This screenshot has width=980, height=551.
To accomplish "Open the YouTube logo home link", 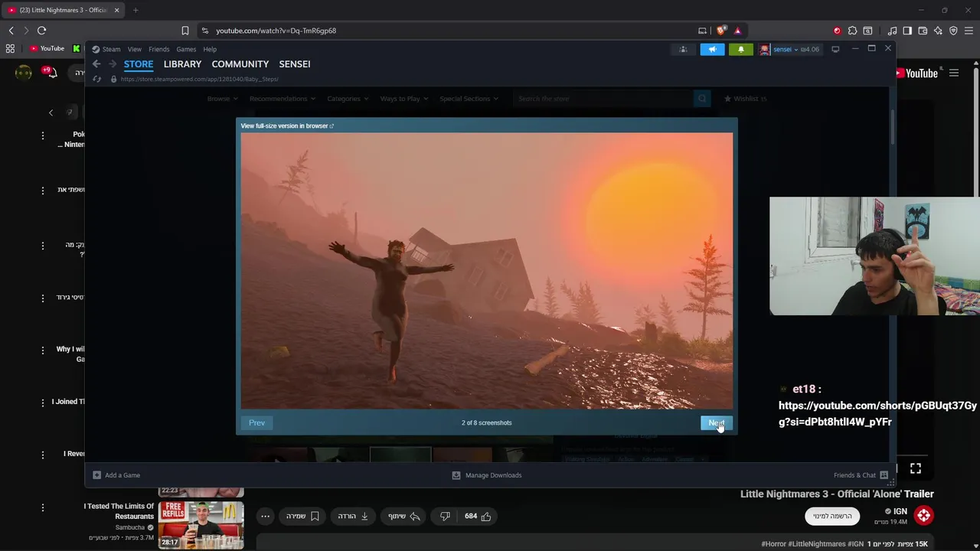I will coord(916,73).
